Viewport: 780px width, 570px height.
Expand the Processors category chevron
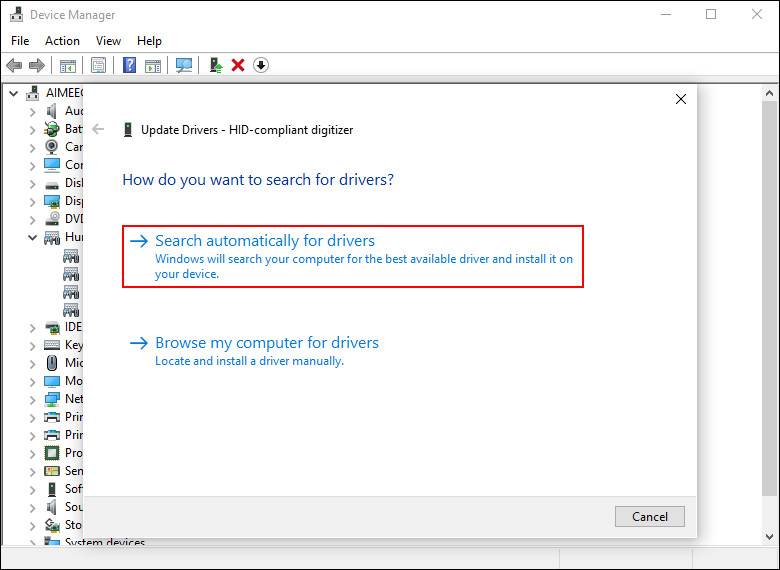32,453
